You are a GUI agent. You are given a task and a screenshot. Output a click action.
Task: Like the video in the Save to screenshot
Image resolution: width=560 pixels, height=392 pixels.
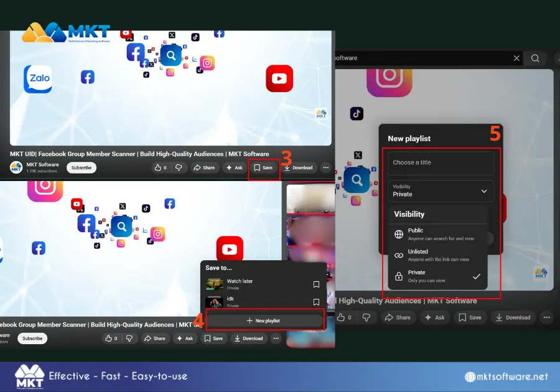pyautogui.click(x=111, y=338)
